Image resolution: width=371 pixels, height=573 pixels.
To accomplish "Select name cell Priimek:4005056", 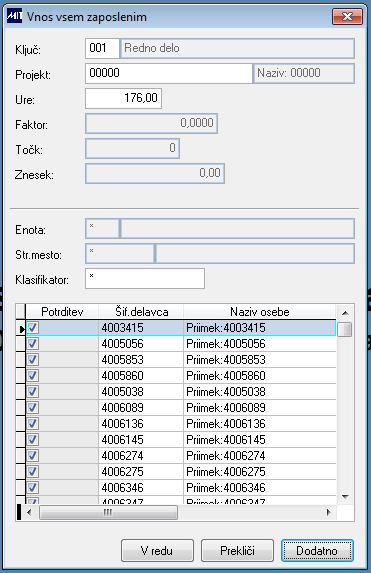I will click(260, 344).
